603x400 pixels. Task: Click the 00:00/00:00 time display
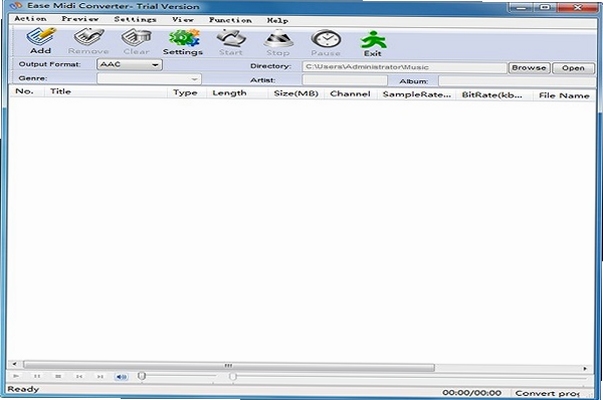click(472, 393)
